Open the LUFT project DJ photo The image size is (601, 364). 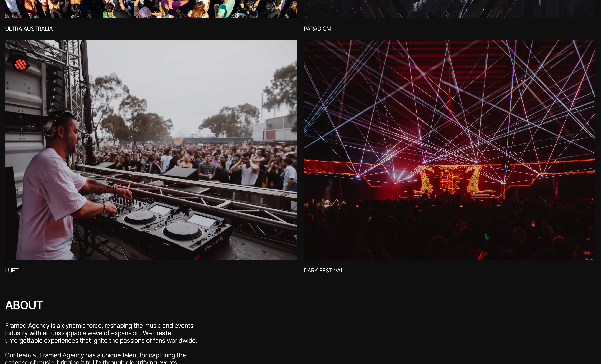point(151,150)
